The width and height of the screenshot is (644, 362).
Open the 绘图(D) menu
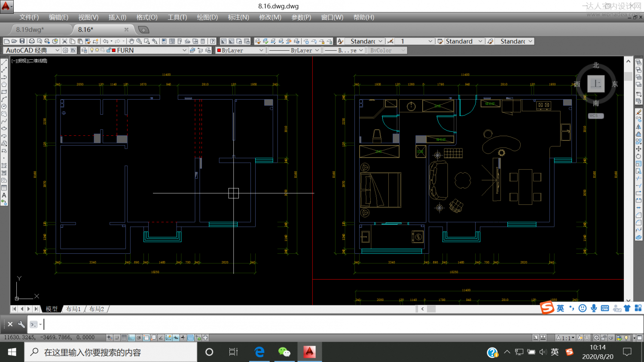(x=208, y=17)
